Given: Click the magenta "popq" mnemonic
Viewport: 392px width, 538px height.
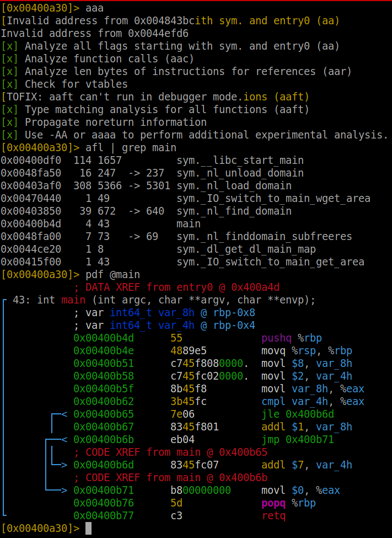Looking at the screenshot, I should (x=274, y=503).
